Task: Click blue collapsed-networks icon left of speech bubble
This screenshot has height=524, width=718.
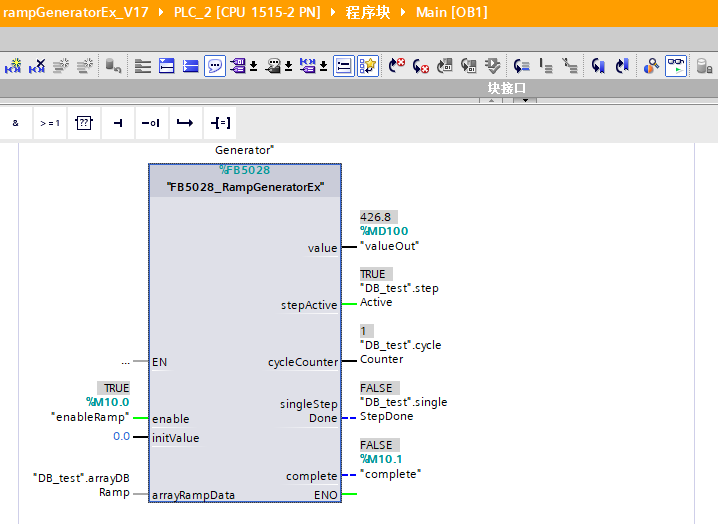Action: pos(190,66)
